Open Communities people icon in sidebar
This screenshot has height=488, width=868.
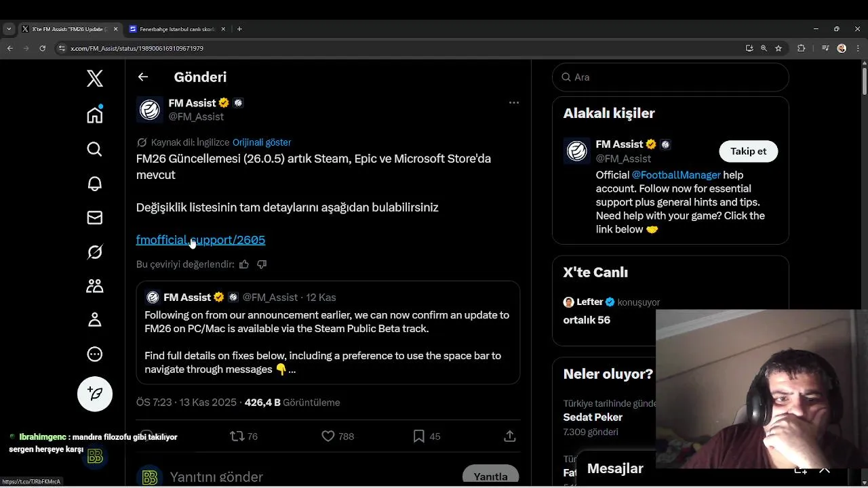(95, 286)
